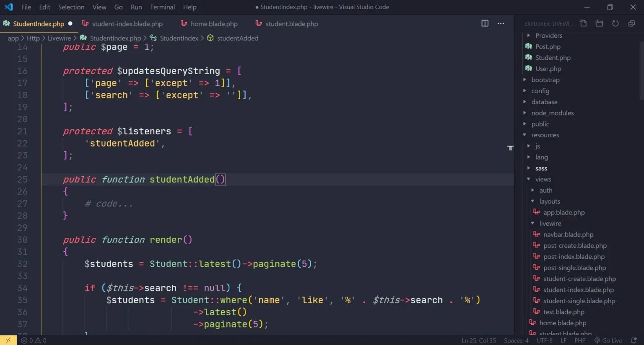Click the StudentIndex class breadcrumb icon
The width and height of the screenshot is (644, 345).
pos(153,38)
